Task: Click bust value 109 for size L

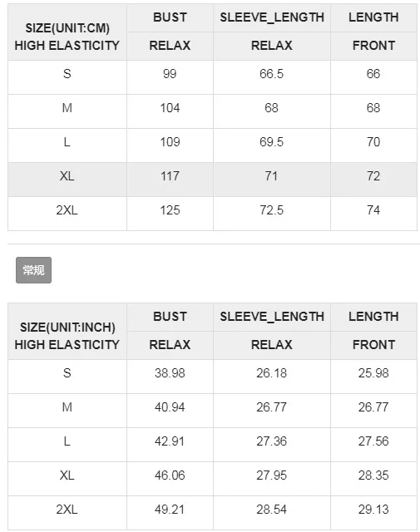Action: coord(170,142)
